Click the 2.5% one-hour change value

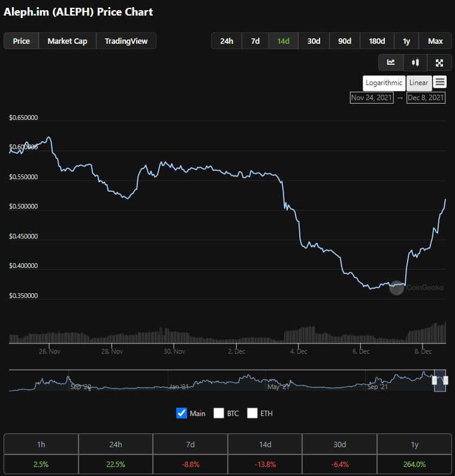point(41,464)
